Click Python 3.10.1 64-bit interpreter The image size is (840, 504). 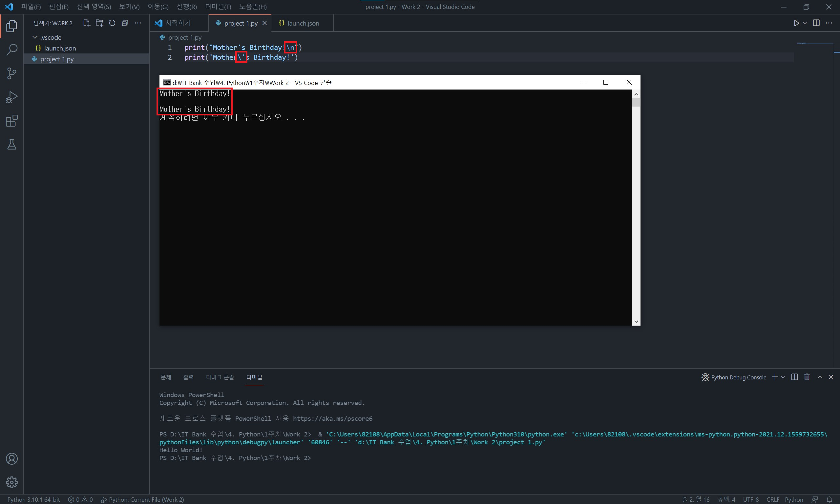[33, 499]
